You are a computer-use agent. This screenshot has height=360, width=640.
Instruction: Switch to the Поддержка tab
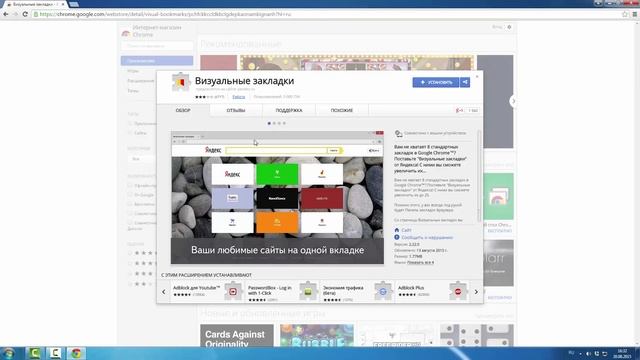coord(289,110)
